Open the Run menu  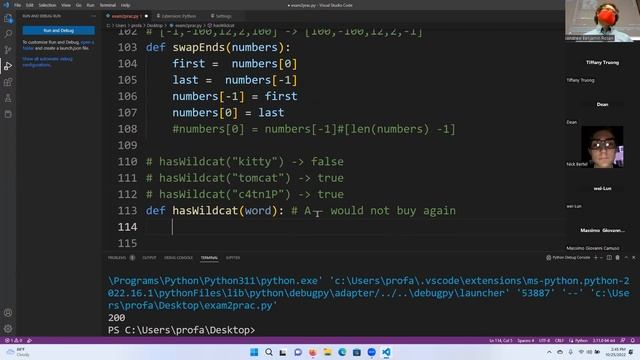tap(90, 5)
